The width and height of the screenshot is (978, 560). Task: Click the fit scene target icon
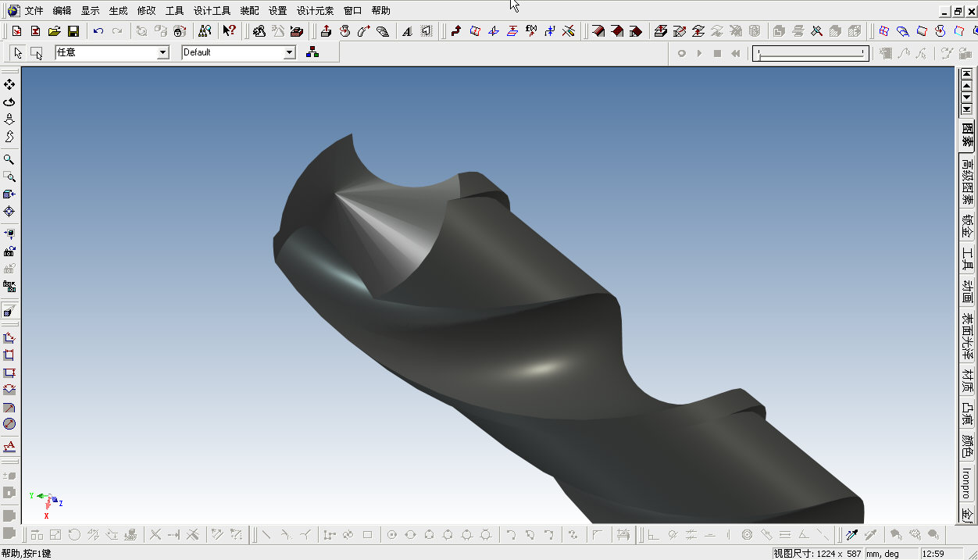click(x=9, y=212)
